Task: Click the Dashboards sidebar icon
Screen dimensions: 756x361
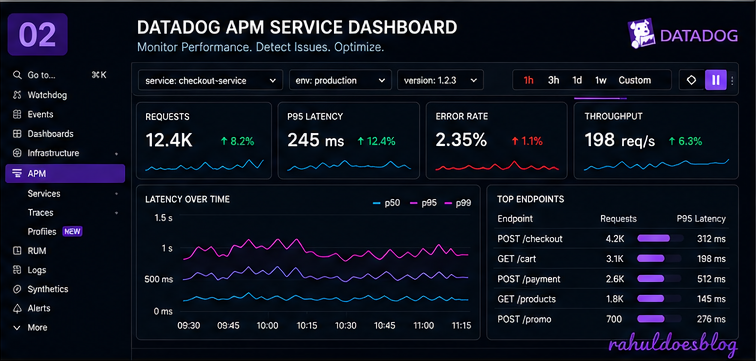Action: (x=17, y=134)
